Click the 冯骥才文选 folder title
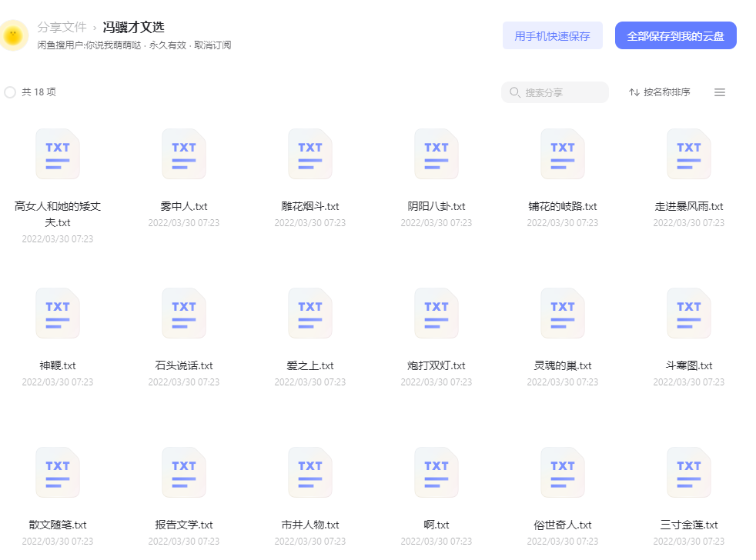This screenshot has width=756, height=560. [133, 27]
